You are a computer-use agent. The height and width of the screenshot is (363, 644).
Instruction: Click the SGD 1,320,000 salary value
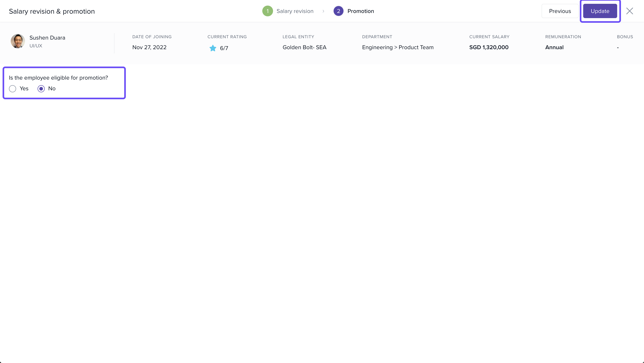pyautogui.click(x=489, y=47)
